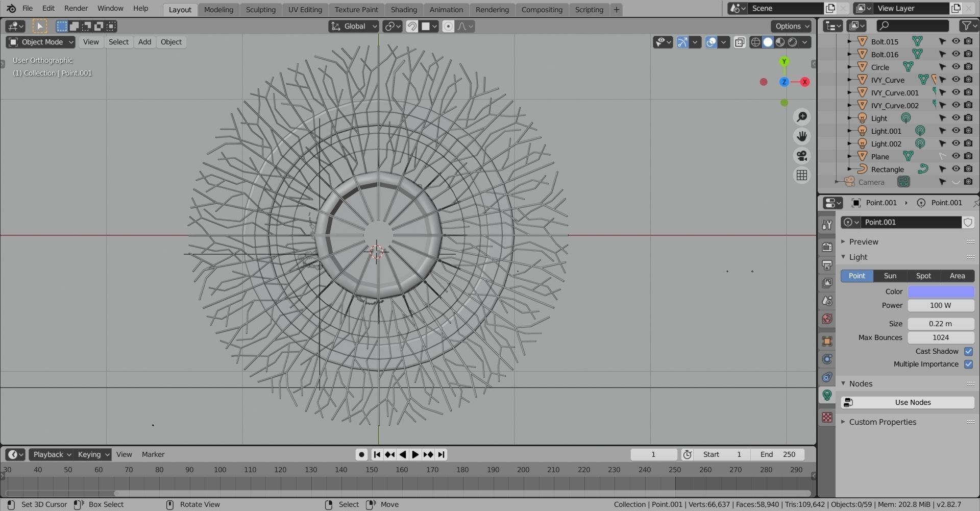Open the World properties globe tab

click(x=827, y=319)
